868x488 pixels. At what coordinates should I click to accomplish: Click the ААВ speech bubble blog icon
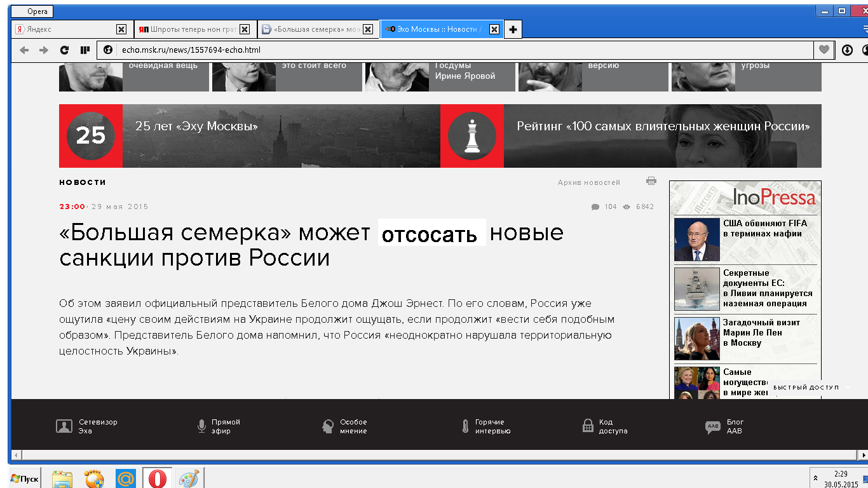pos(713,427)
